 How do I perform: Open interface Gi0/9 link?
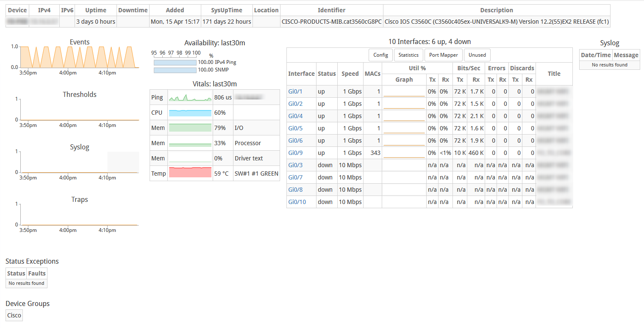click(x=295, y=153)
